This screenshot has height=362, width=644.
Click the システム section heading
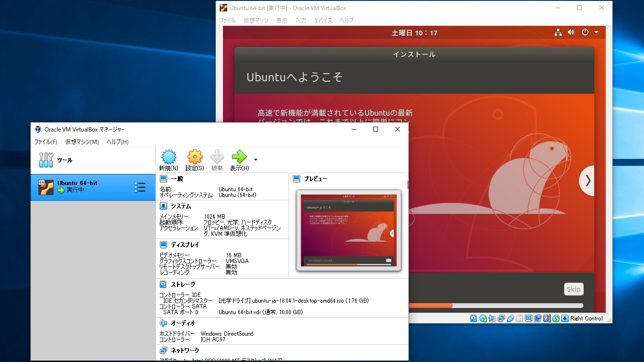click(181, 206)
